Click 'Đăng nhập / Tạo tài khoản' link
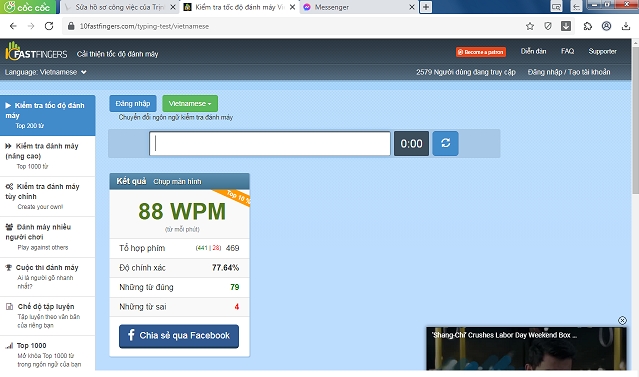The height and width of the screenshot is (377, 639). [x=569, y=72]
